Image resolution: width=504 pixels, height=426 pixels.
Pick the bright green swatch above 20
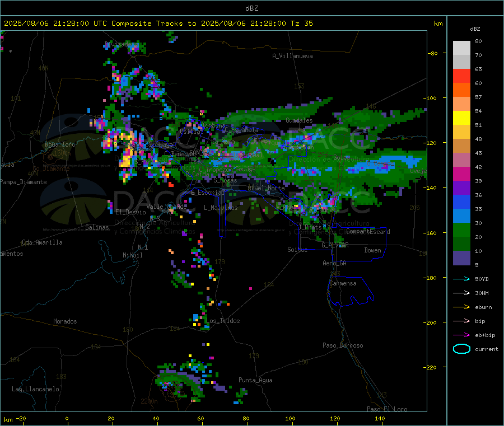point(461,230)
